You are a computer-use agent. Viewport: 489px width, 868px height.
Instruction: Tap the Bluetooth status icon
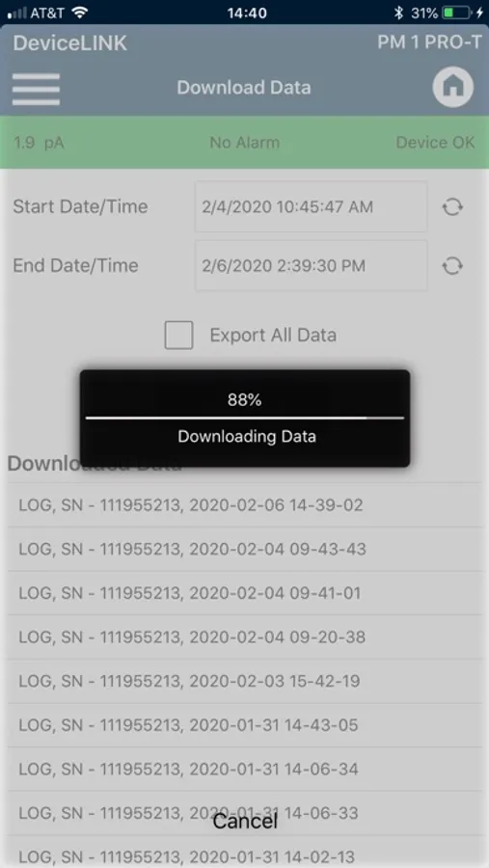[398, 13]
